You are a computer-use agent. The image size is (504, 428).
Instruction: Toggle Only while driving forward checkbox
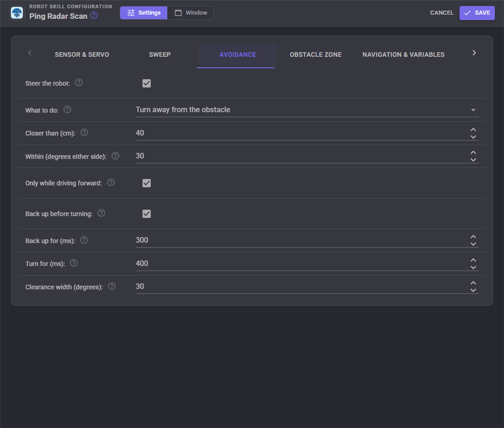coord(147,183)
